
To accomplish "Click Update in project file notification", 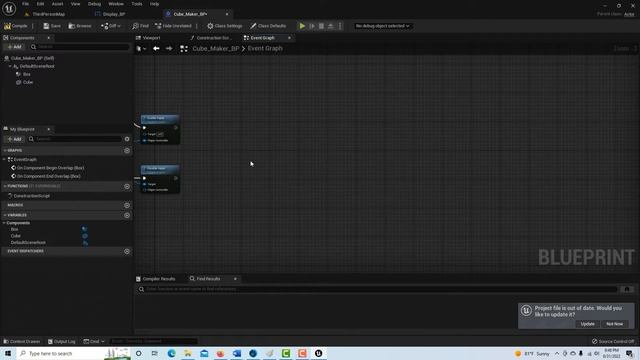I will tap(587, 324).
